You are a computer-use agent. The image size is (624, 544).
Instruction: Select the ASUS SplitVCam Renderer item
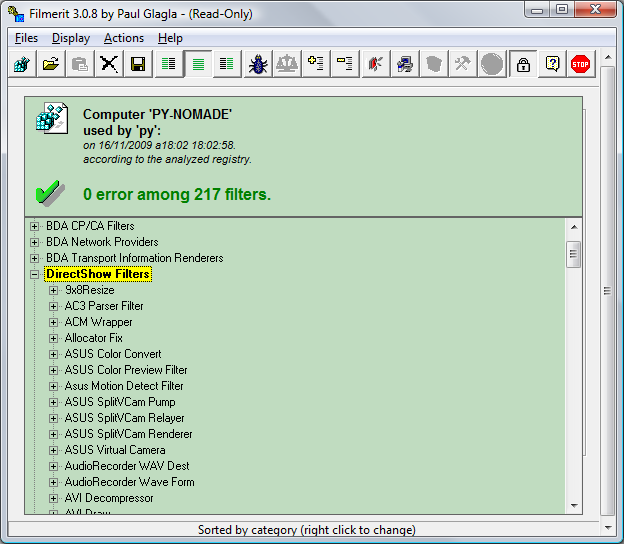(x=128, y=434)
